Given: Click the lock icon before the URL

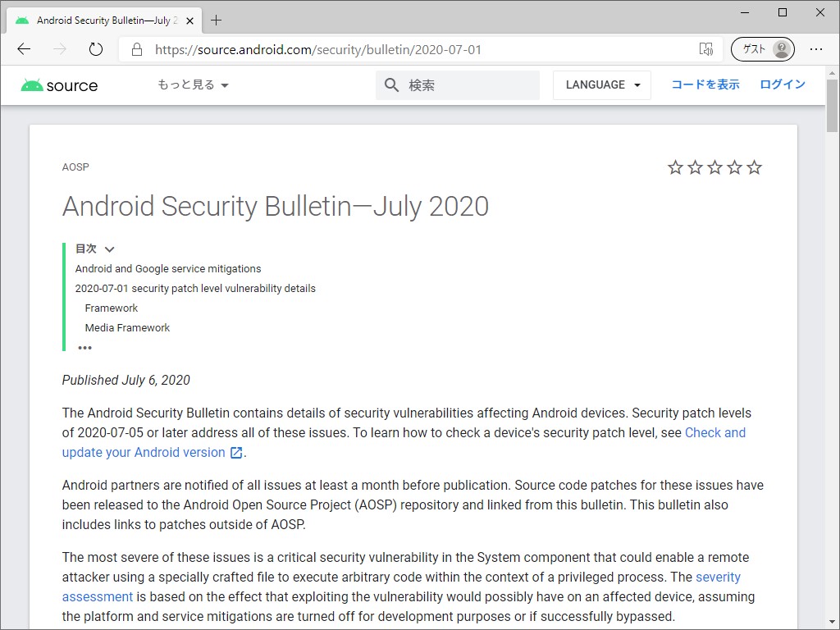Looking at the screenshot, I should click(x=136, y=49).
